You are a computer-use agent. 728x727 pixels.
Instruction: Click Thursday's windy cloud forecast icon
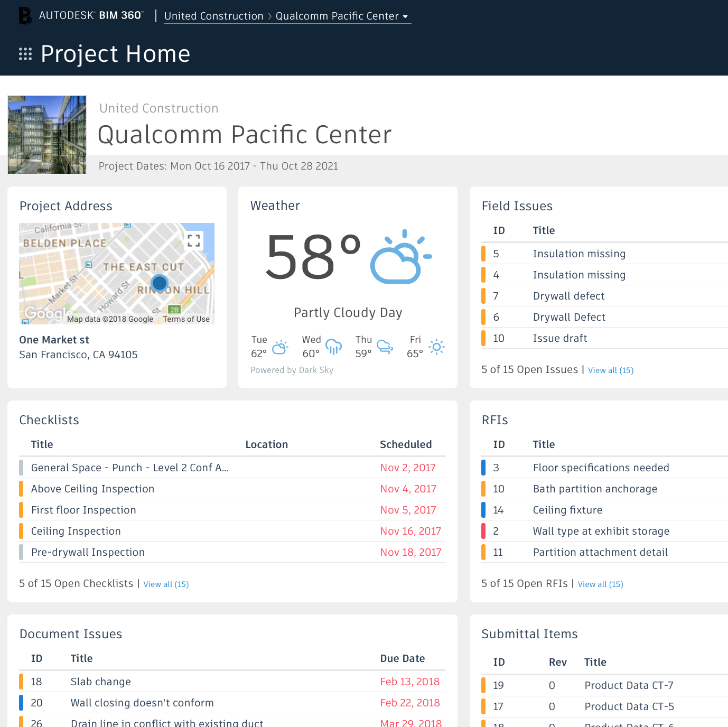(385, 347)
